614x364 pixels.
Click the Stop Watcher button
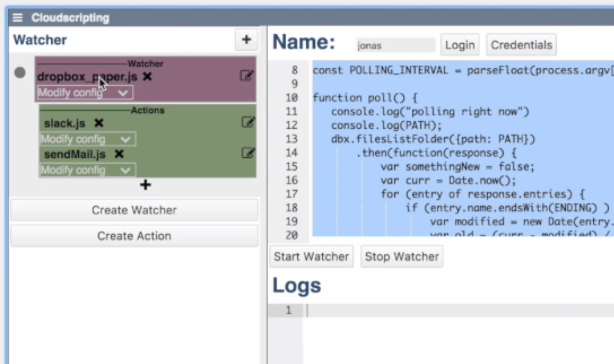pyautogui.click(x=402, y=257)
